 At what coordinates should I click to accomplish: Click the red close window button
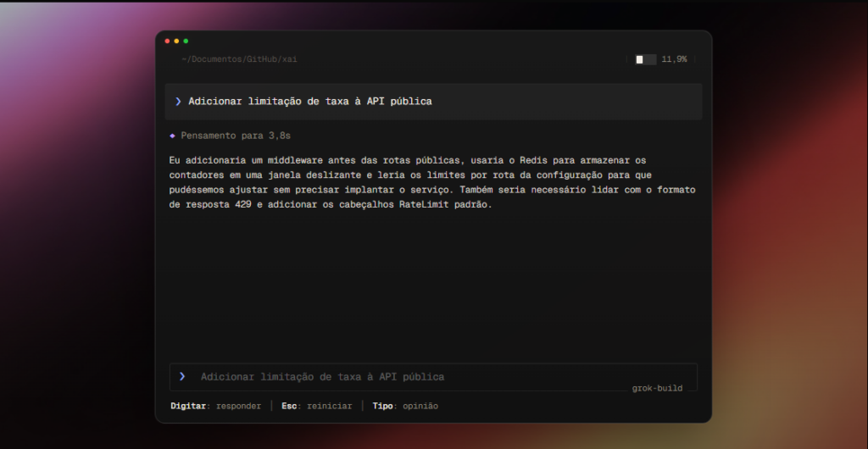167,41
